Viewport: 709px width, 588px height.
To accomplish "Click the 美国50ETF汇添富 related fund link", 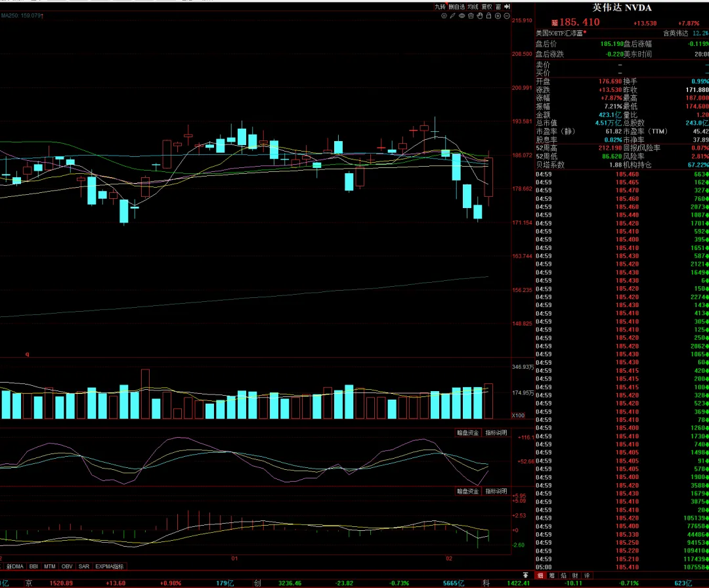I will click(x=559, y=33).
